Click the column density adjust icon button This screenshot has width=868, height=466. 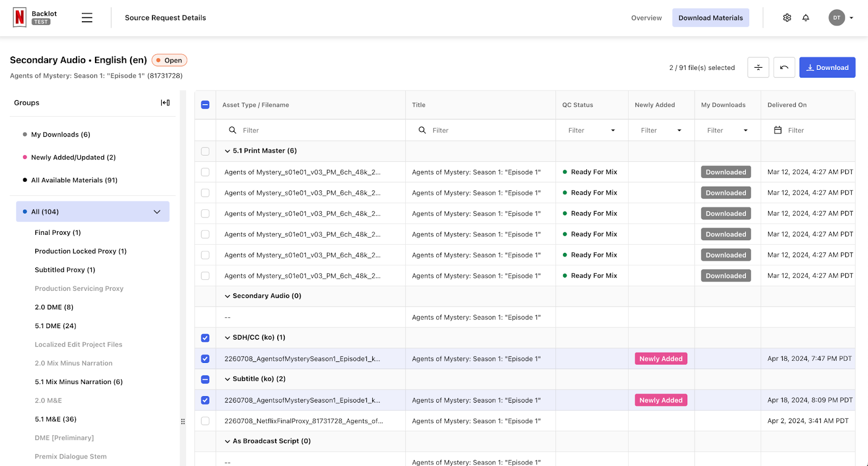tap(758, 67)
